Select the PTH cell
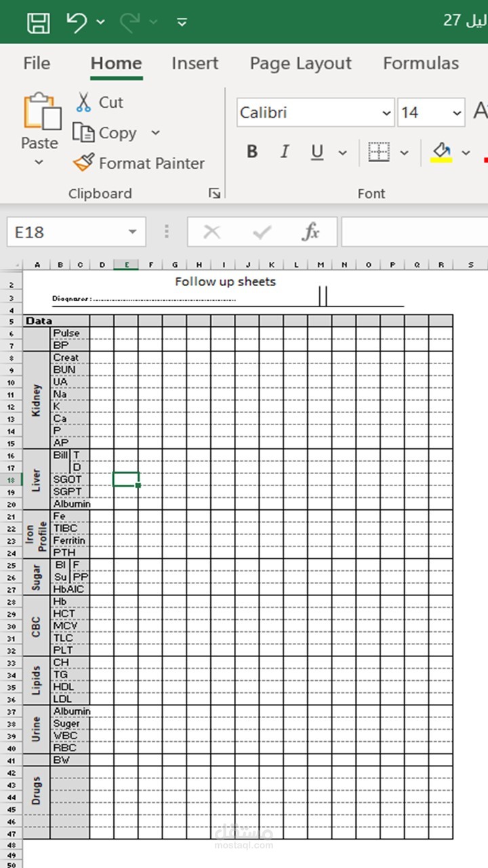The image size is (488, 868). (70, 553)
